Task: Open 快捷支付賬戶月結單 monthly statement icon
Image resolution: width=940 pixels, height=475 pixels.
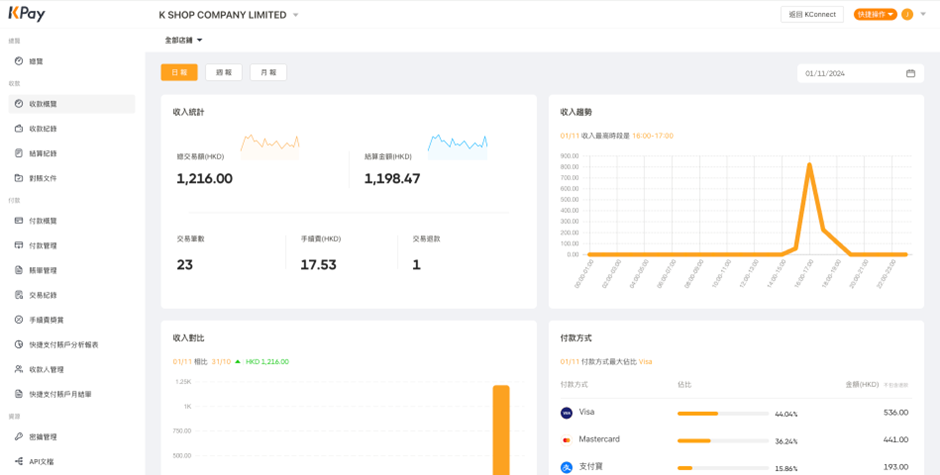Action: (19, 394)
